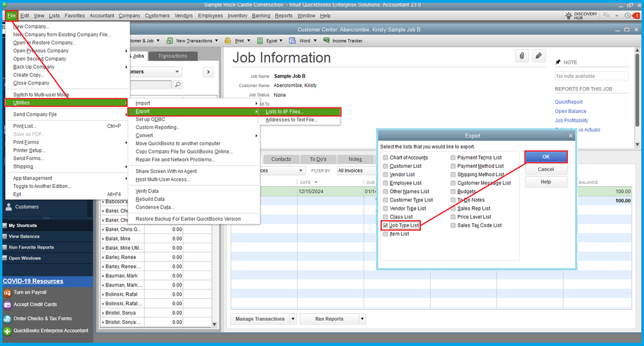Open the Run Reports dropdown arrow

(x=362, y=319)
